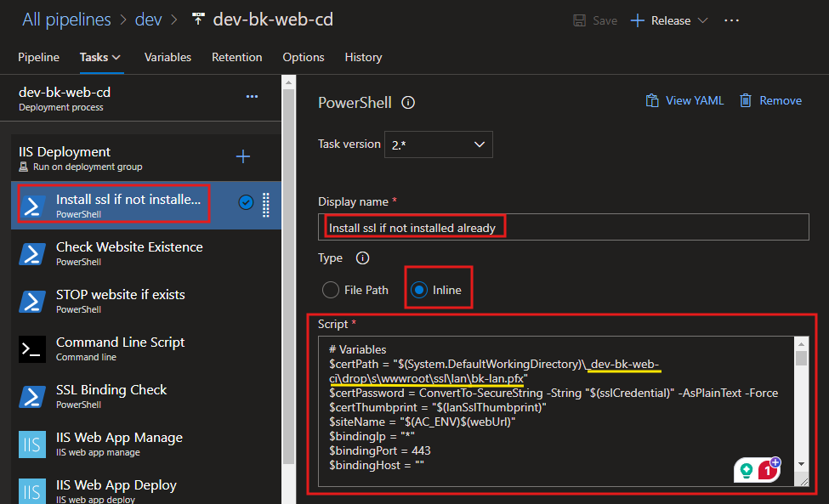This screenshot has width=829, height=504.
Task: Expand the Tasks tab dropdown chevron
Action: [x=116, y=57]
